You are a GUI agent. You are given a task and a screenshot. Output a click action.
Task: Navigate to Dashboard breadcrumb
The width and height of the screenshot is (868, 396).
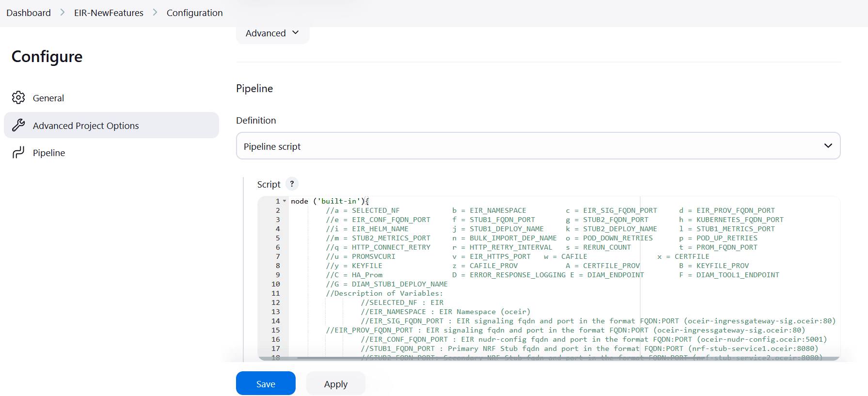pos(29,13)
